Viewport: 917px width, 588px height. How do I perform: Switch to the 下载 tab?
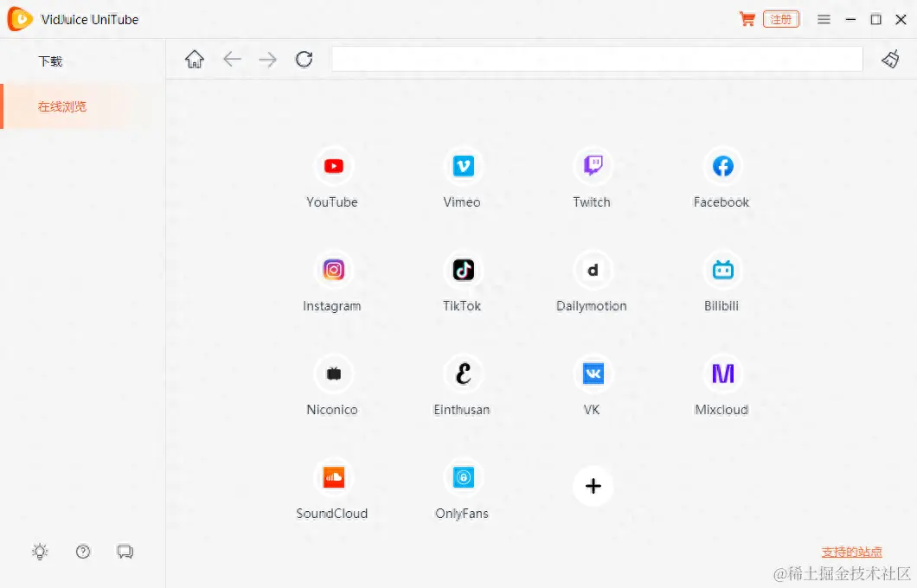(50, 61)
